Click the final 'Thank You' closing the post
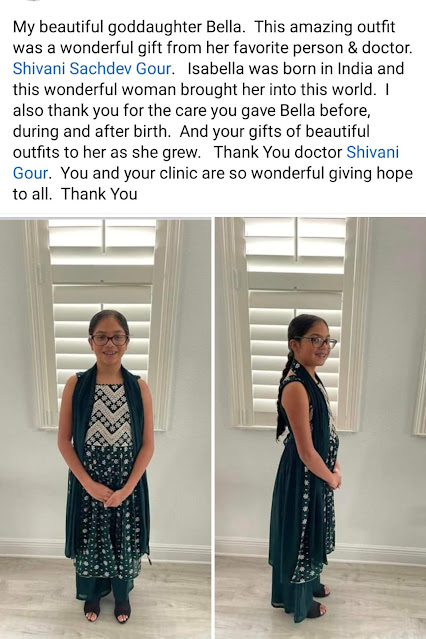 point(99,194)
